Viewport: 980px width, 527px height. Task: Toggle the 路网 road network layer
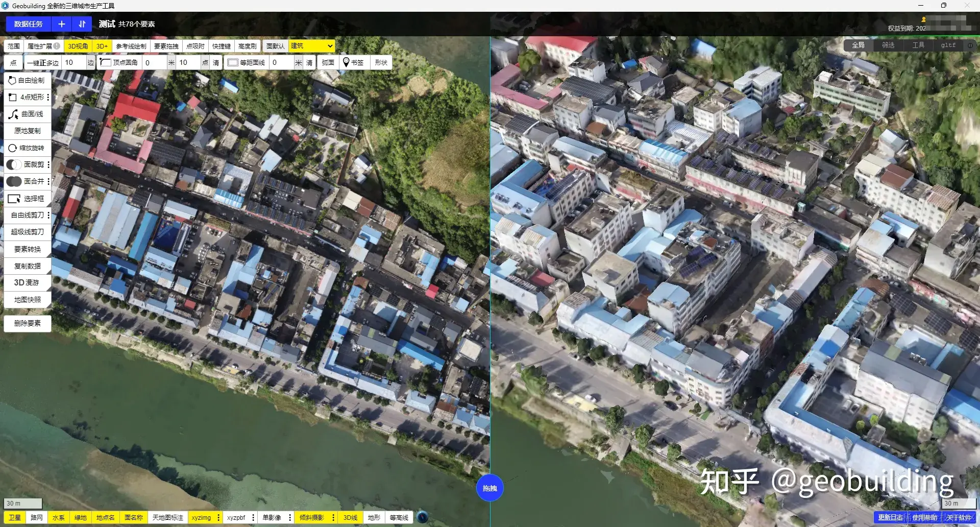[x=37, y=517]
